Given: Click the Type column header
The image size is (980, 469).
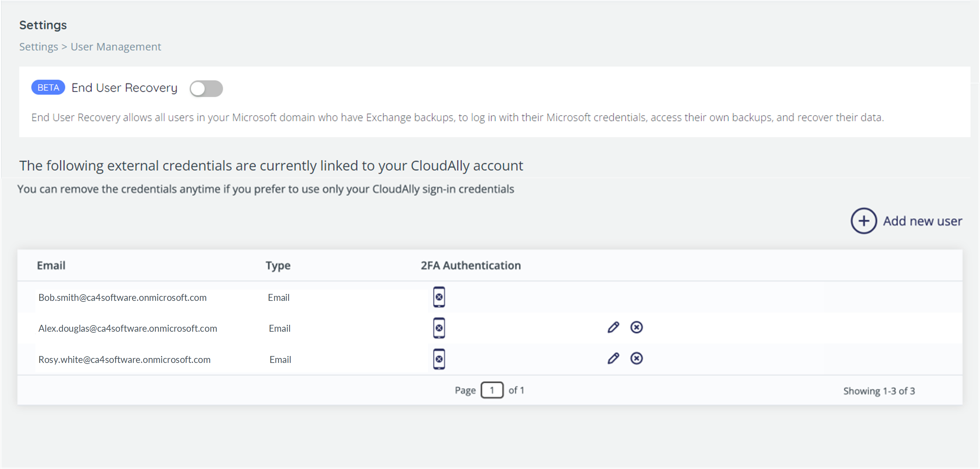Looking at the screenshot, I should tap(278, 265).
